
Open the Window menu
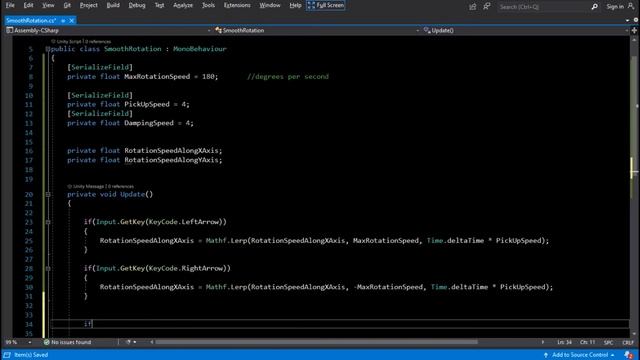[x=270, y=5]
